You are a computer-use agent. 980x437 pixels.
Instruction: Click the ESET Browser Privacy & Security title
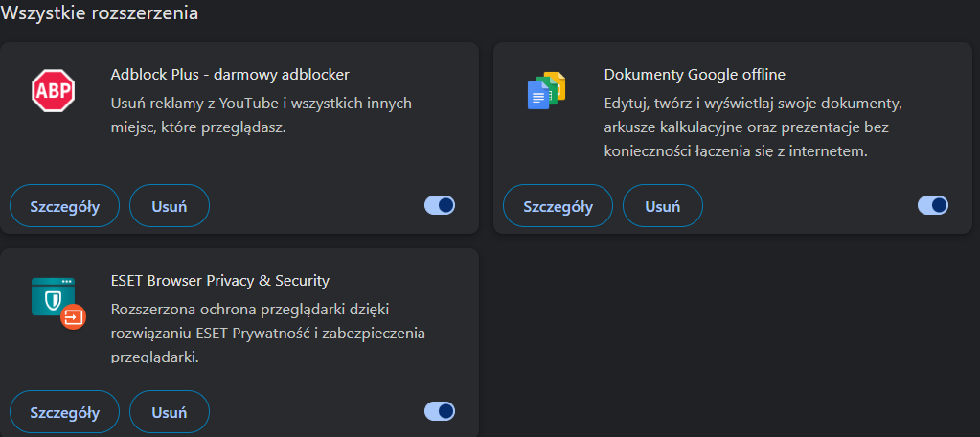tap(220, 280)
